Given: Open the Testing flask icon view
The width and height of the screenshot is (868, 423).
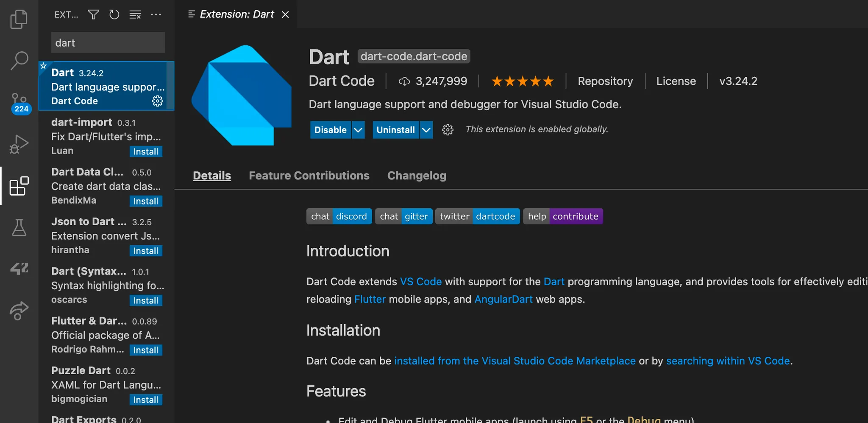Looking at the screenshot, I should click(x=19, y=228).
